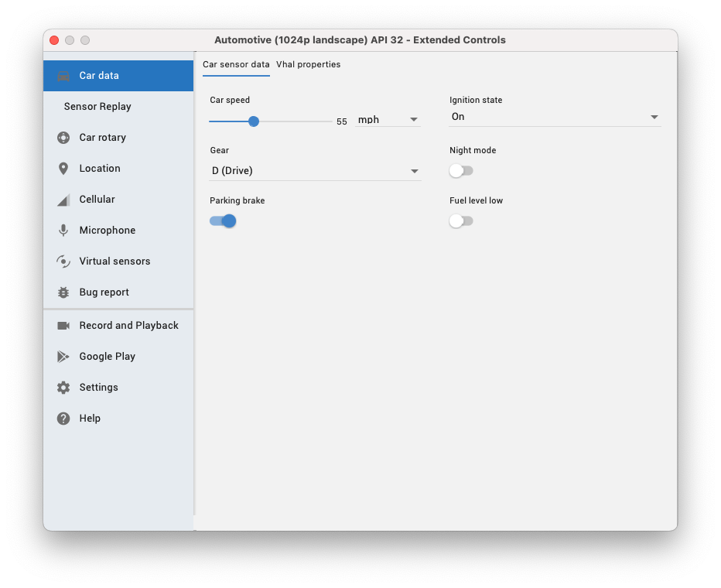Expand the Gear dropdown showing D (Drive)
This screenshot has height=588, width=721.
[315, 171]
